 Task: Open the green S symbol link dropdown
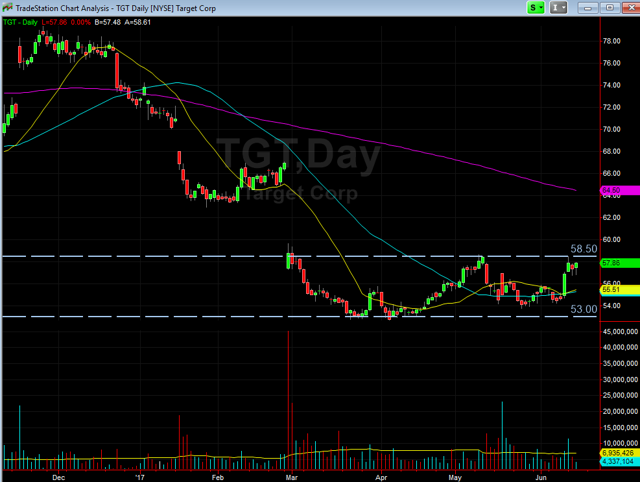pos(536,7)
